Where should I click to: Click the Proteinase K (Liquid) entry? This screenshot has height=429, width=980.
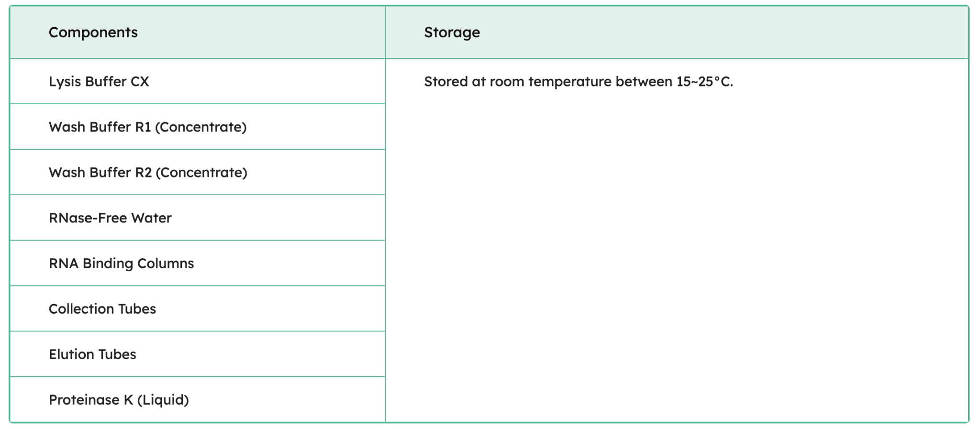[119, 400]
